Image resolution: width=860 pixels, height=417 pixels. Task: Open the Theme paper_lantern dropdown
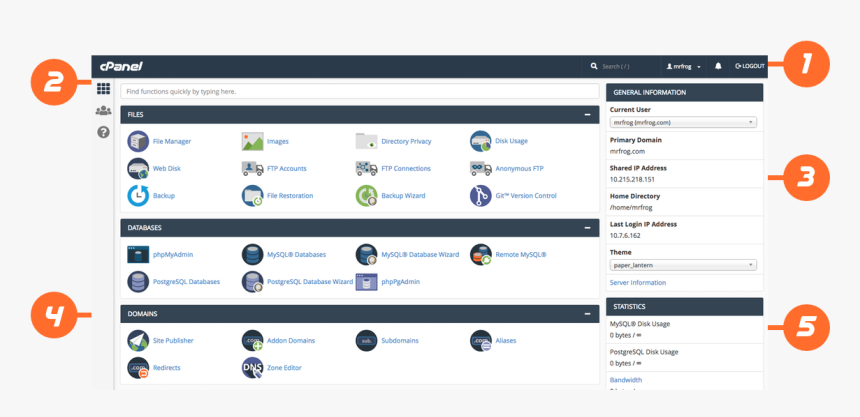[683, 265]
